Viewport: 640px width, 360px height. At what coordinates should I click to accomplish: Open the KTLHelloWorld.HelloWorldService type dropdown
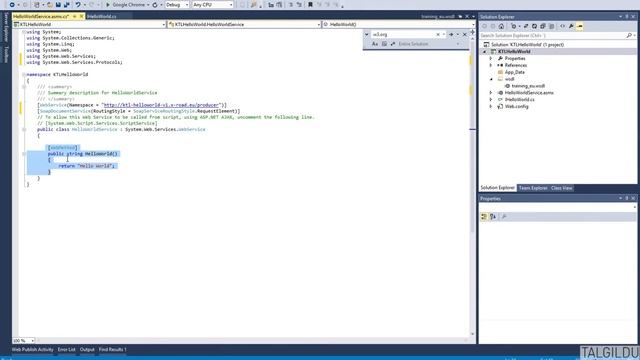(244, 24)
